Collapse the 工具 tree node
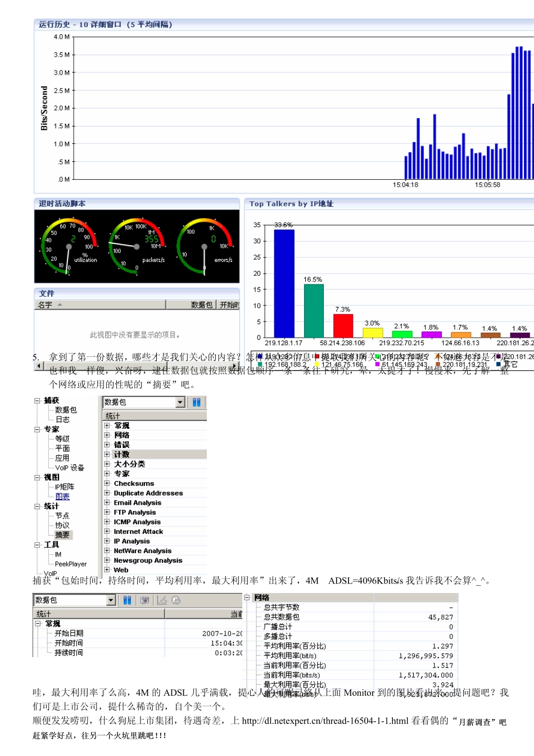Screen dimensions: 534x756 (37, 545)
